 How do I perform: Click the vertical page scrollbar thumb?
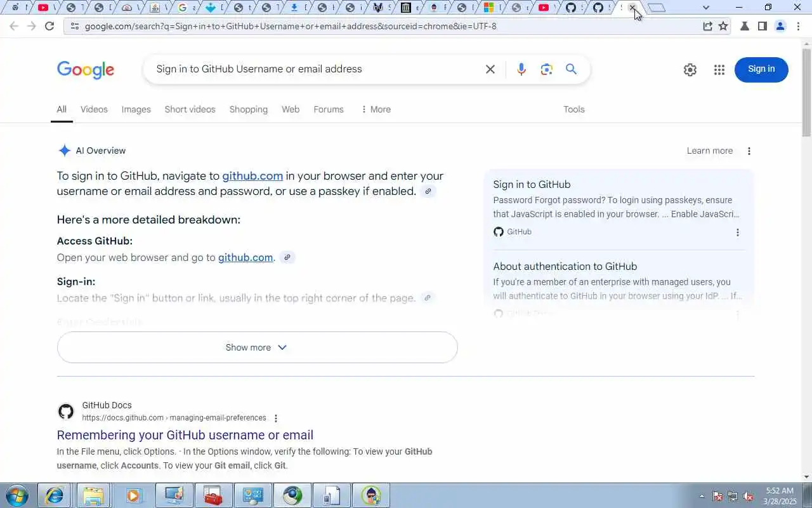[807, 93]
